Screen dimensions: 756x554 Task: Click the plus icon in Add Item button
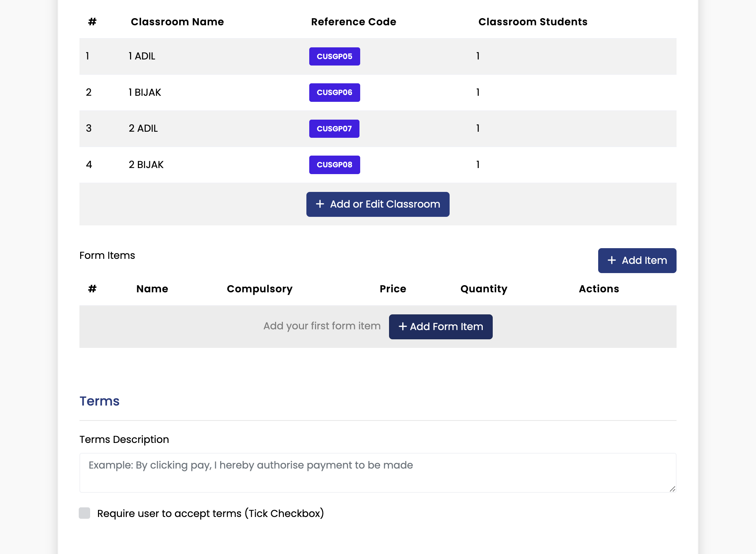(611, 260)
